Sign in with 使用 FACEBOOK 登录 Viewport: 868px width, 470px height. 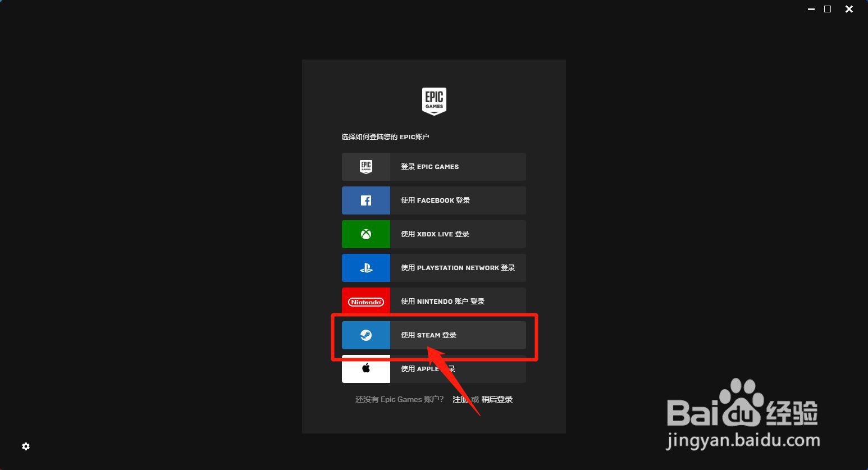(x=434, y=200)
